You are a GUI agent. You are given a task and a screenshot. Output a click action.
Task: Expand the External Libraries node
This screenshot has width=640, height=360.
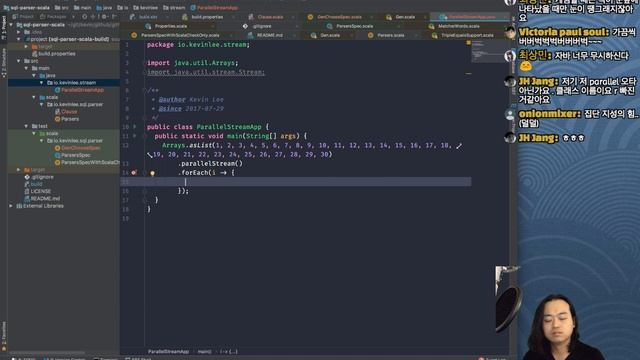[x=11, y=206]
